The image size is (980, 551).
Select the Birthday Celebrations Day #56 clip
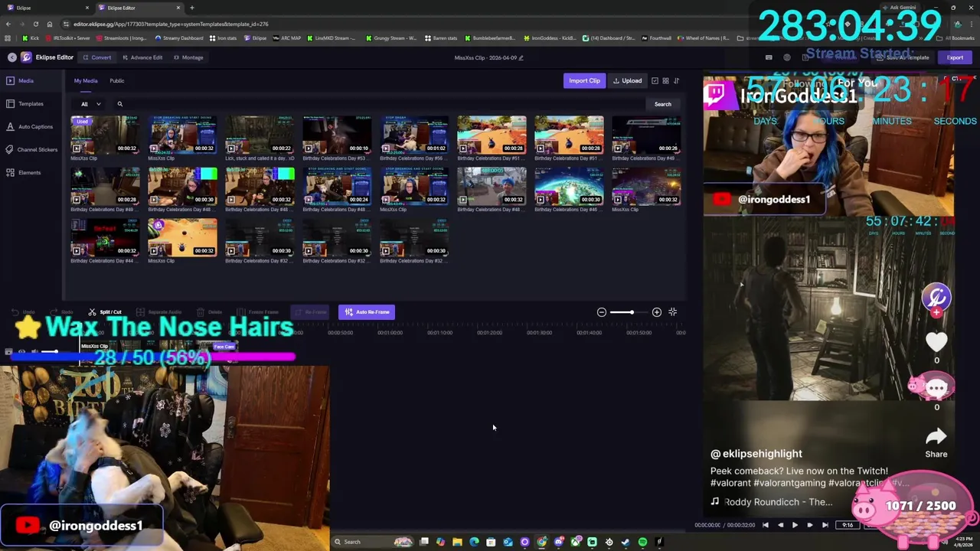pyautogui.click(x=414, y=134)
